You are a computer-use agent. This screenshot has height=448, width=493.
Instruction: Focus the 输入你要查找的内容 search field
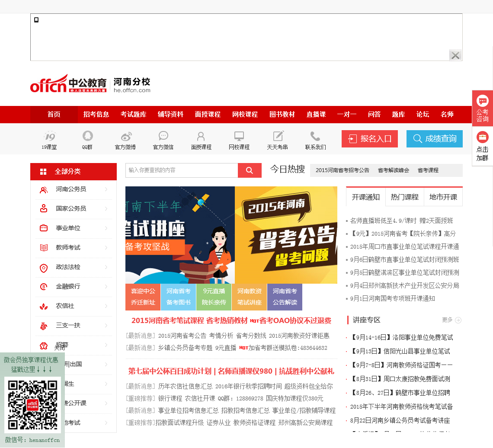182,170
